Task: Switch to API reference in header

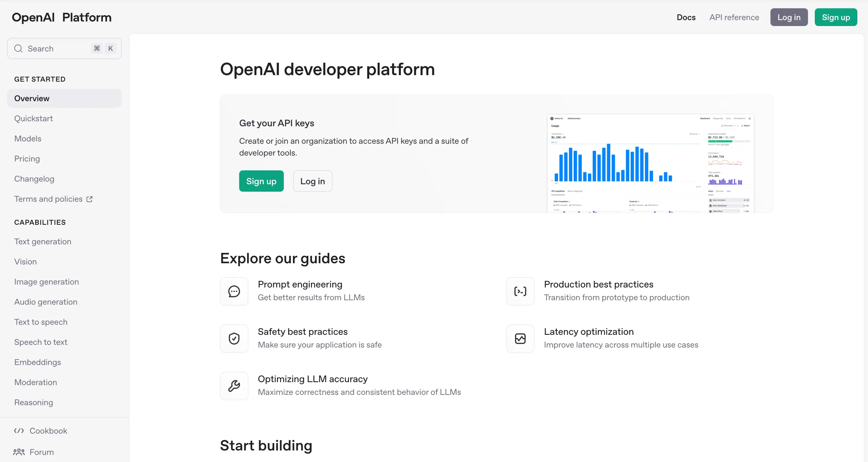Action: (x=734, y=17)
